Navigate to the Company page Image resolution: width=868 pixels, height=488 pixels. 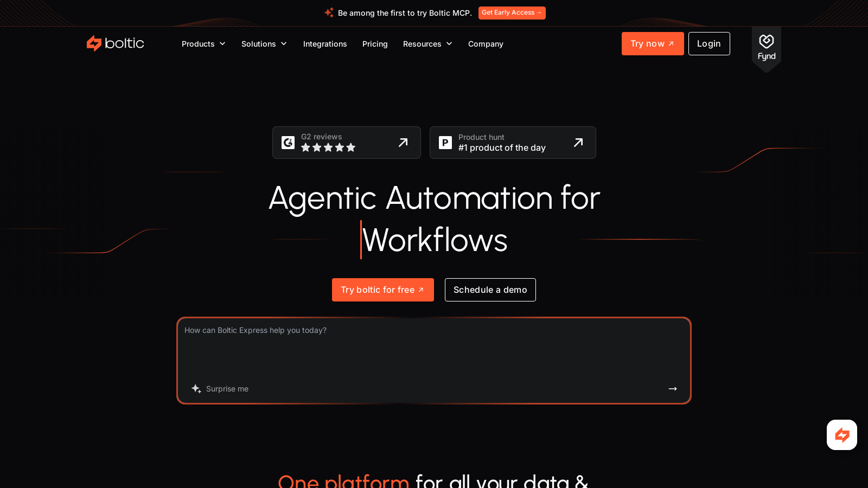[x=486, y=44]
